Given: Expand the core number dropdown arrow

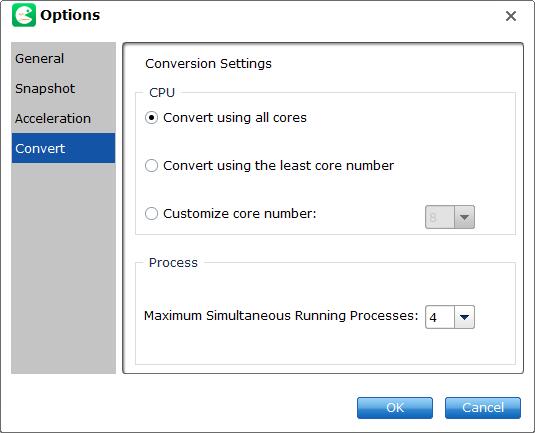Looking at the screenshot, I should pyautogui.click(x=464, y=217).
